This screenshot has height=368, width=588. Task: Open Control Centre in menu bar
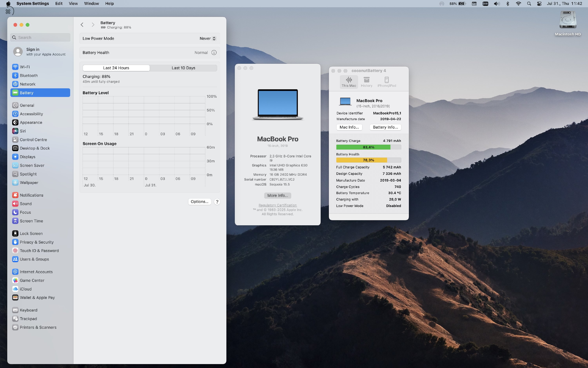click(539, 4)
